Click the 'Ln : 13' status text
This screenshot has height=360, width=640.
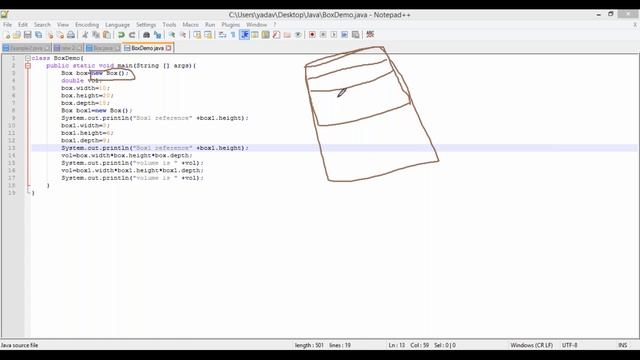pyautogui.click(x=397, y=345)
